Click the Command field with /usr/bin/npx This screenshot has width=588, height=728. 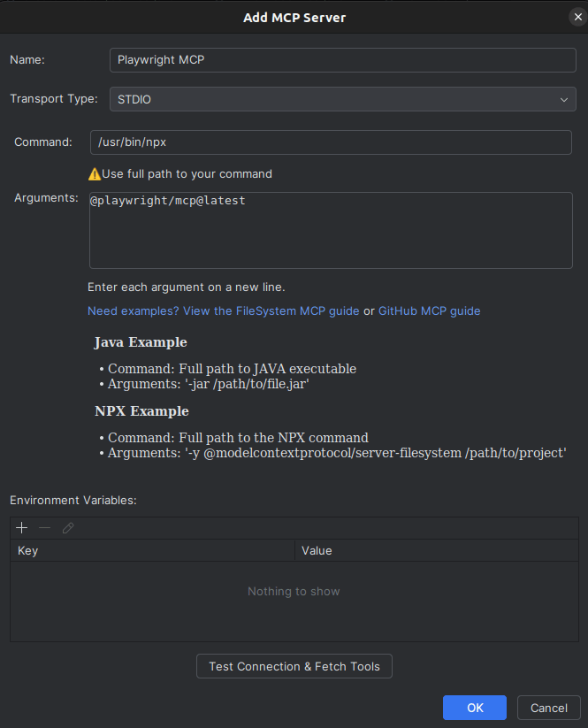pyautogui.click(x=331, y=142)
